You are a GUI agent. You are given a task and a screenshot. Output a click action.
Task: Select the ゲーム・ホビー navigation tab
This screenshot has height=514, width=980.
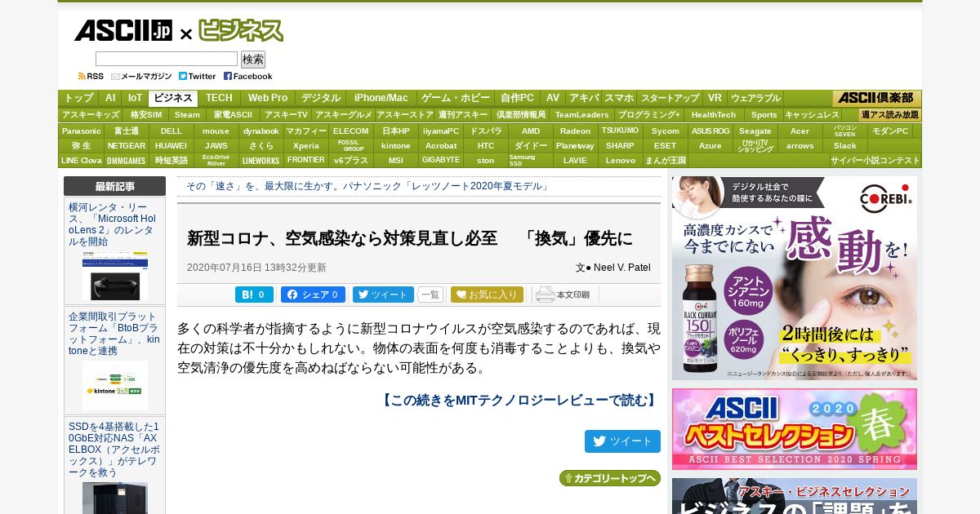456,98
